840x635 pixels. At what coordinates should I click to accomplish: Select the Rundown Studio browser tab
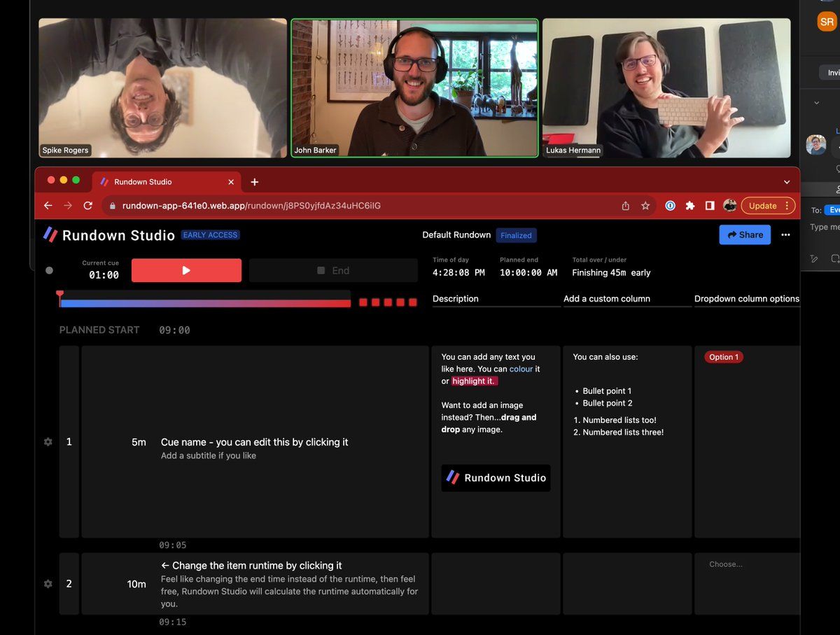click(x=167, y=182)
